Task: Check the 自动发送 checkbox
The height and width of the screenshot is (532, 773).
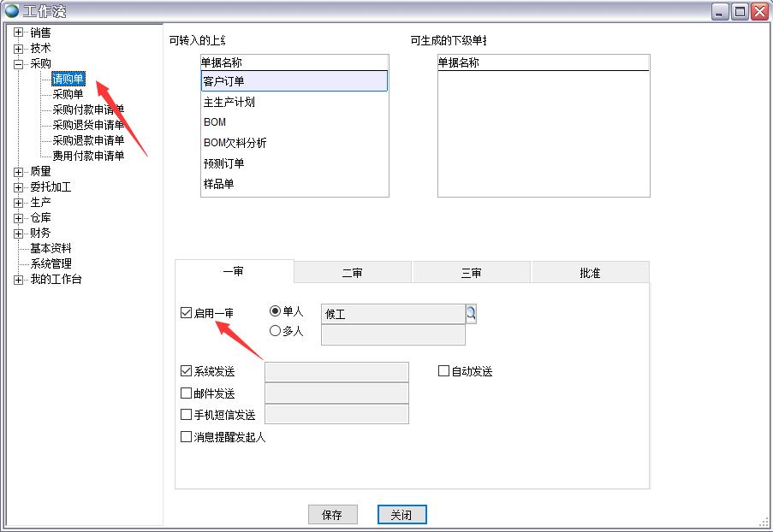Action: click(444, 371)
